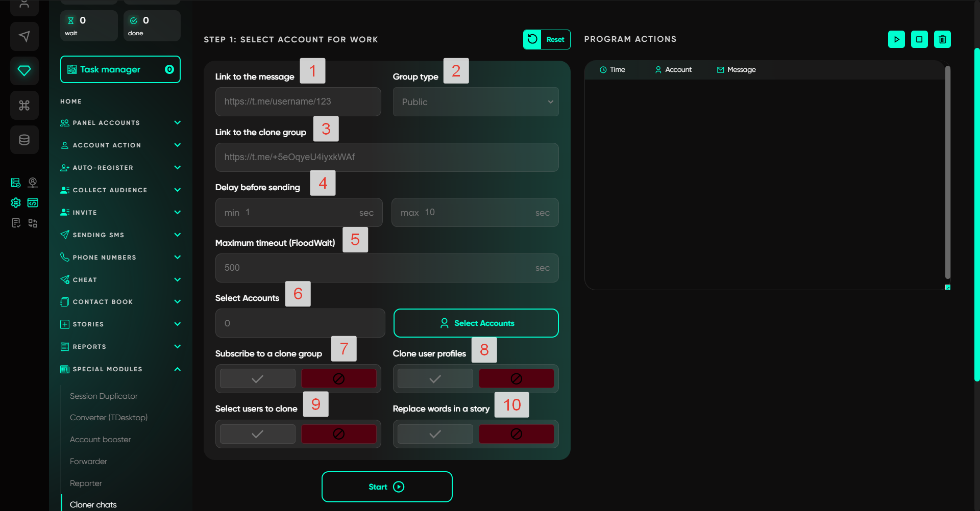Click the Select Accounts button
Image resolution: width=980 pixels, height=511 pixels.
pos(476,323)
